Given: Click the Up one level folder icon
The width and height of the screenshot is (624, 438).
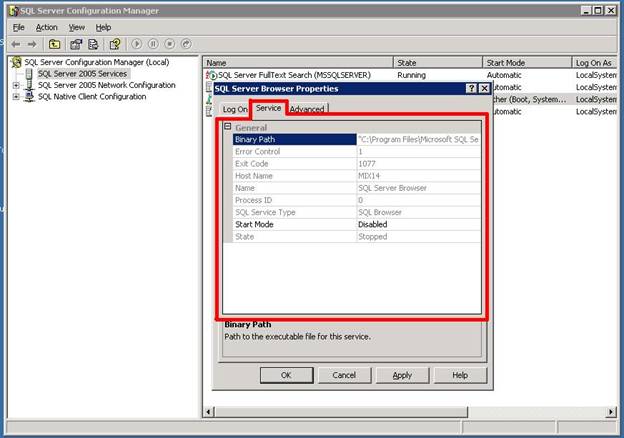Looking at the screenshot, I should pos(55,44).
